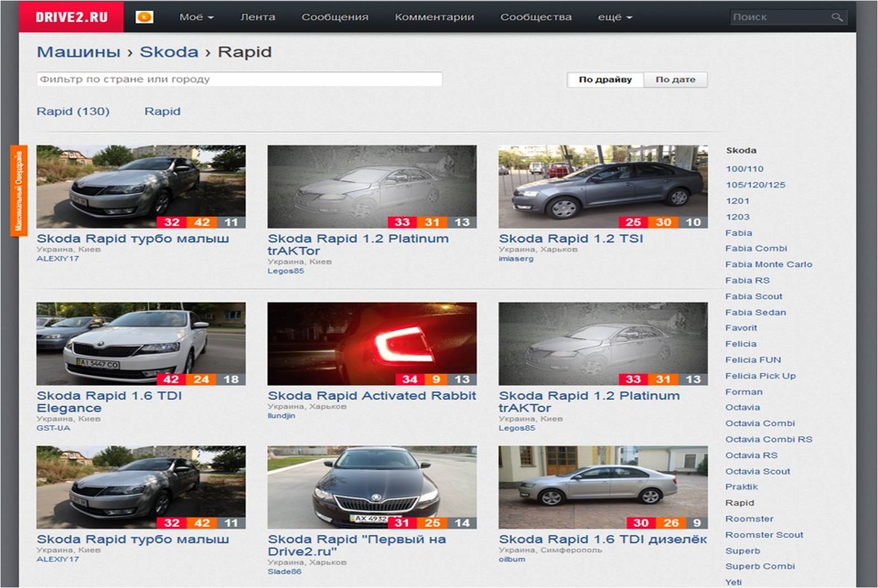Select Felicia in the sidebar
878x588 pixels.
[741, 344]
